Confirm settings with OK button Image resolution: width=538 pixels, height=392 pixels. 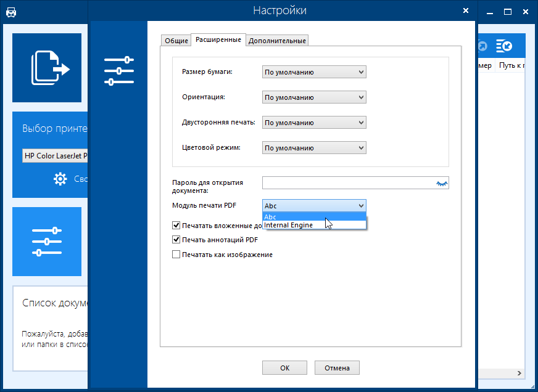[x=284, y=368]
